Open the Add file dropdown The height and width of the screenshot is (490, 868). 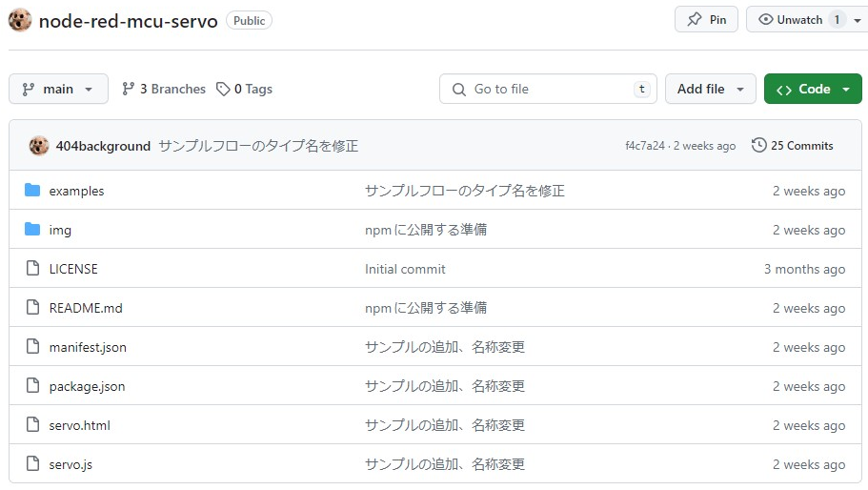tap(710, 89)
